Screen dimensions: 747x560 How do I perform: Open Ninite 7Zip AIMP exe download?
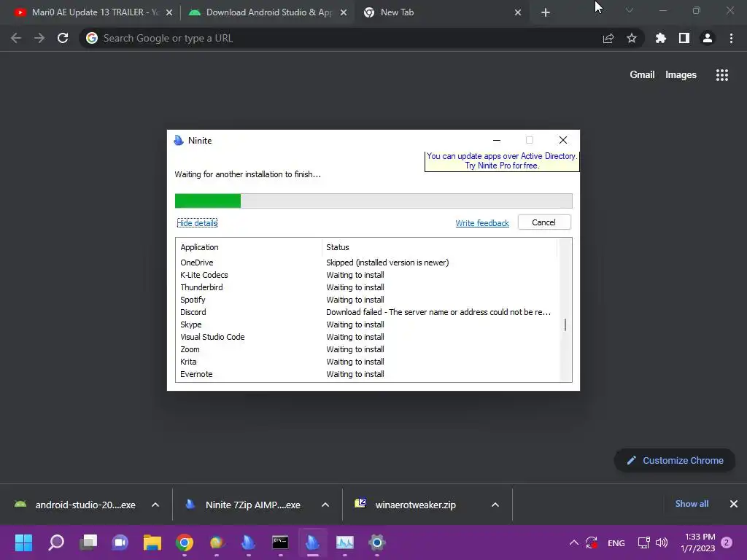(x=244, y=505)
